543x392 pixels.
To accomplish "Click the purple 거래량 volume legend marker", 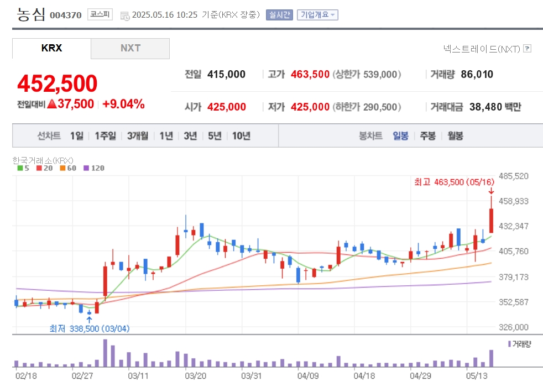I will [509, 344].
